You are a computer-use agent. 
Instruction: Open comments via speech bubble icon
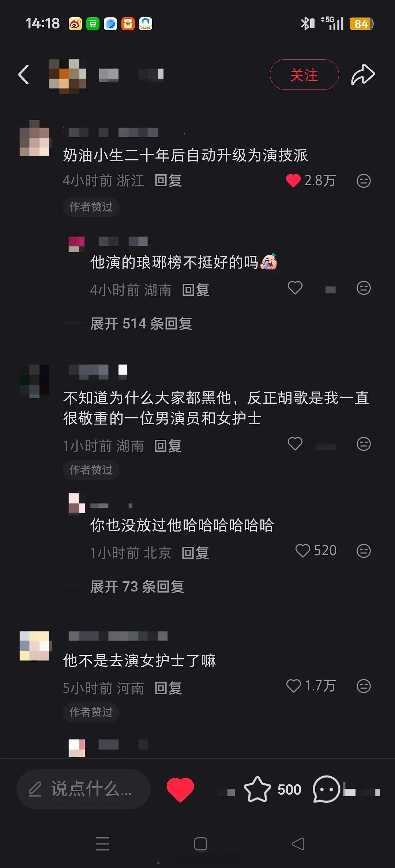326,789
